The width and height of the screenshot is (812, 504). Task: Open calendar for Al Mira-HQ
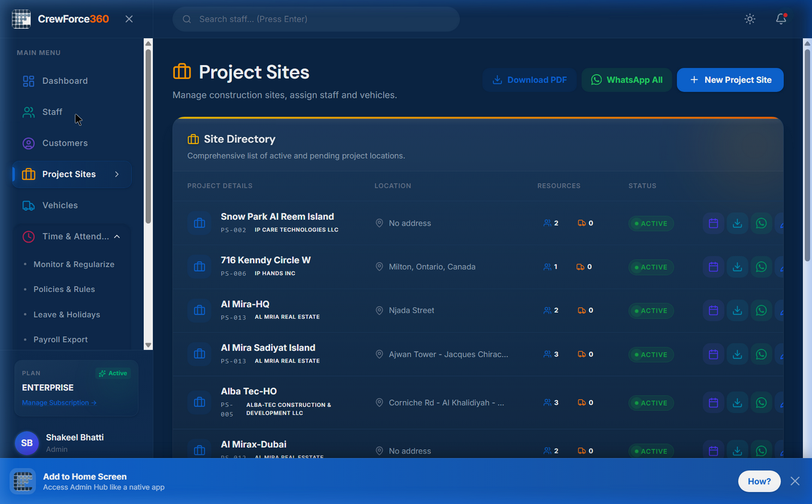click(x=713, y=311)
